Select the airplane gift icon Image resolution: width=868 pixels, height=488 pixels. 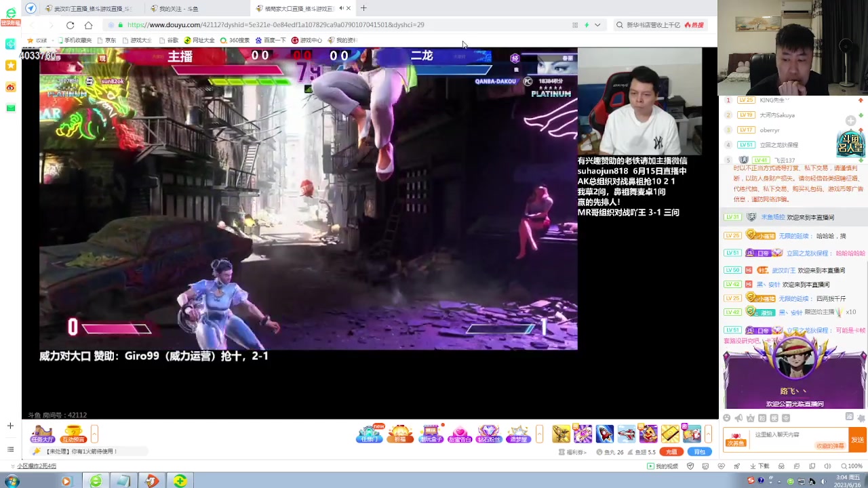pos(627,434)
